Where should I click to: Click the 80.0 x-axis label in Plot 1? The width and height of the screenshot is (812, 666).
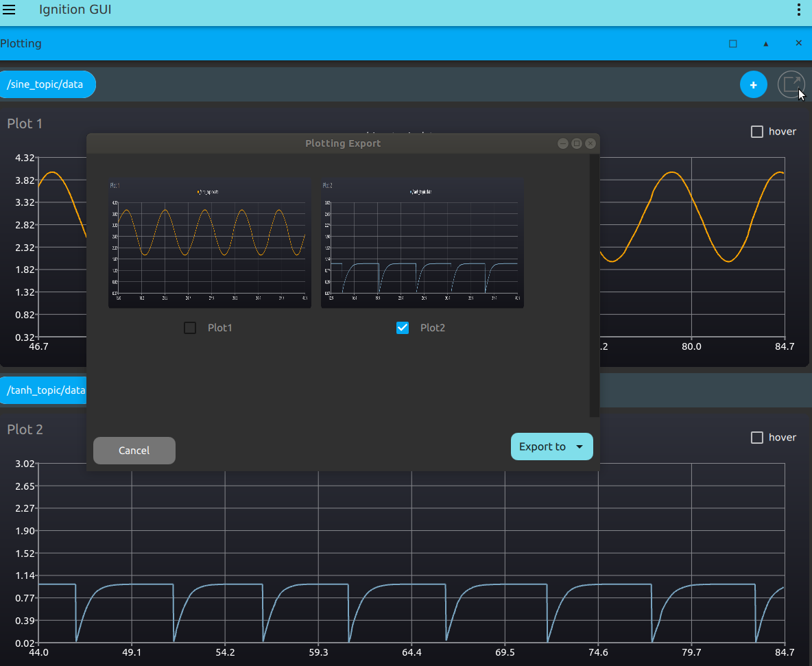point(691,346)
